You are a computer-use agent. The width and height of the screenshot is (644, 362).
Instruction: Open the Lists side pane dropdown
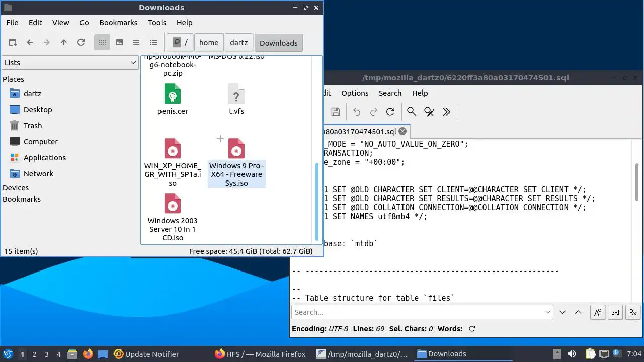pos(70,63)
